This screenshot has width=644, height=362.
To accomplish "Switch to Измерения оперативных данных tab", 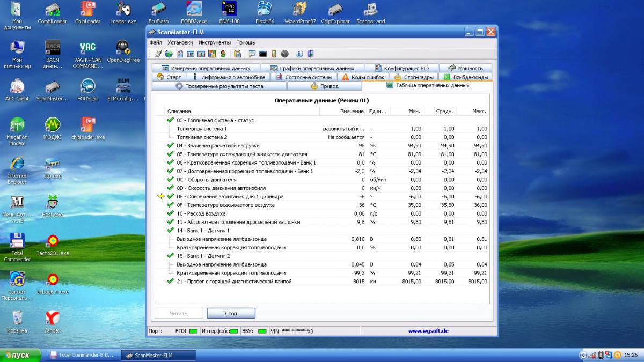I will click(206, 68).
